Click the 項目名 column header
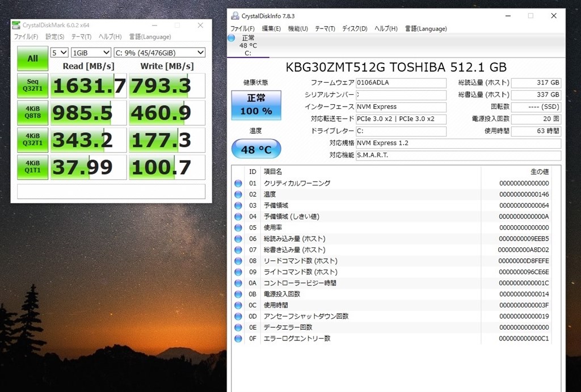Viewport: 581px width, 392px height. [273, 171]
